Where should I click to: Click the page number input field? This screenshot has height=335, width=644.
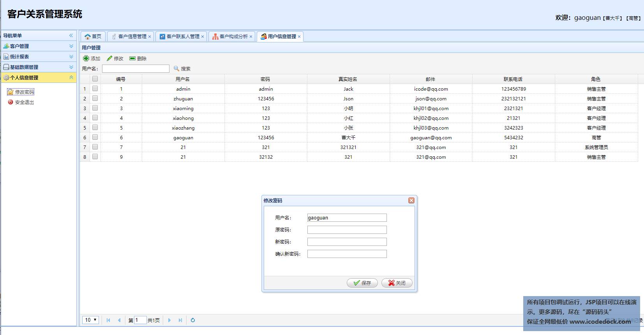pyautogui.click(x=140, y=320)
